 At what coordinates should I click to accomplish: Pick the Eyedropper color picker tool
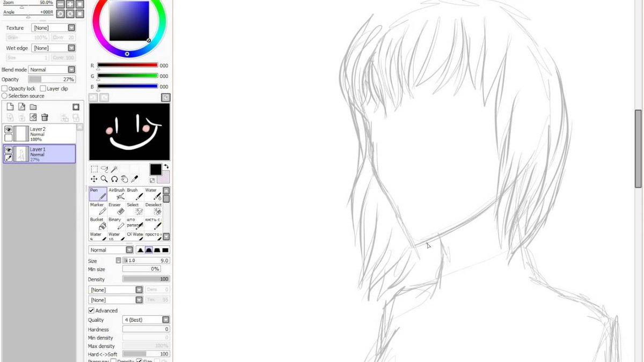(x=135, y=179)
